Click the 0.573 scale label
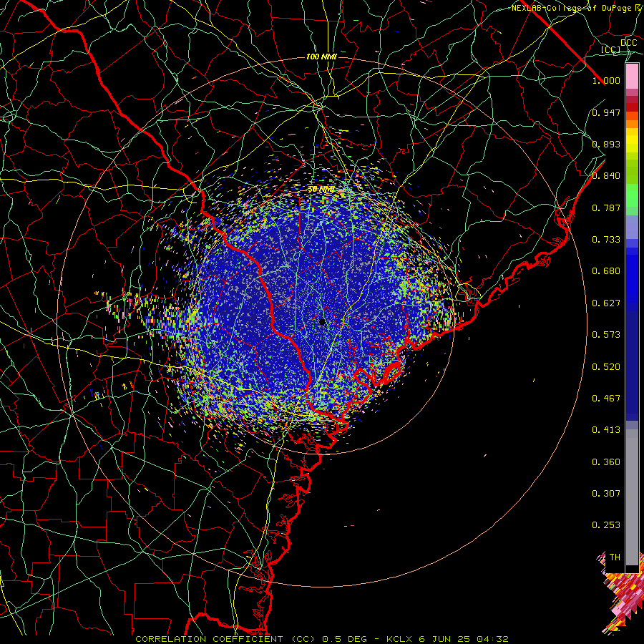 [606, 335]
